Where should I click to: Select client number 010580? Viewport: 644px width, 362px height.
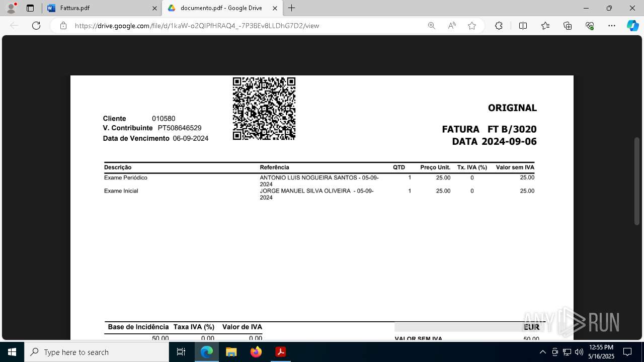[164, 119]
